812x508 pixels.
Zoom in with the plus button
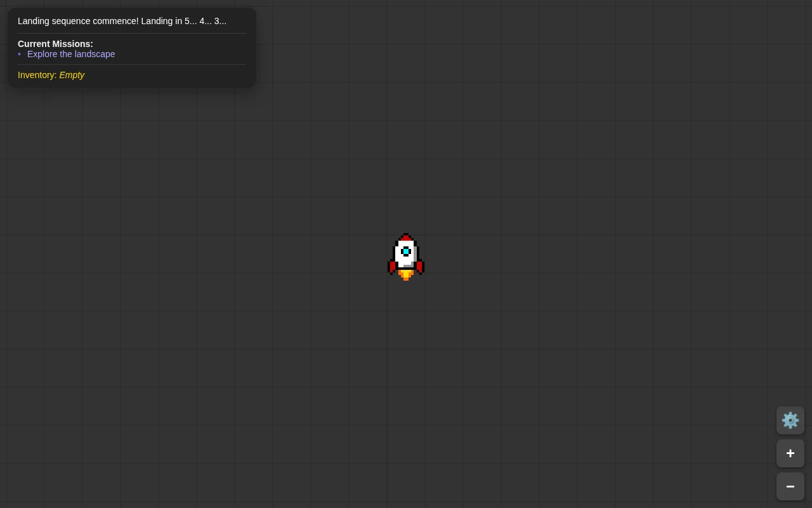[x=790, y=453]
